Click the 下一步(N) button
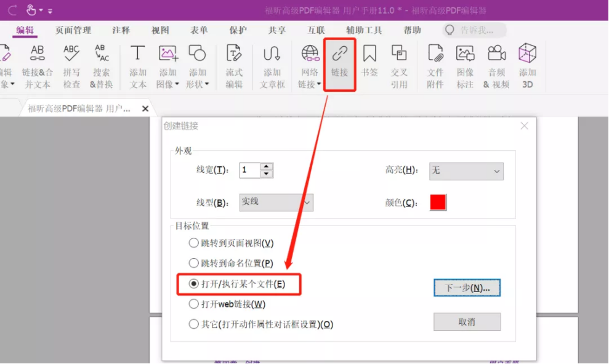This screenshot has width=609, height=364. [467, 287]
